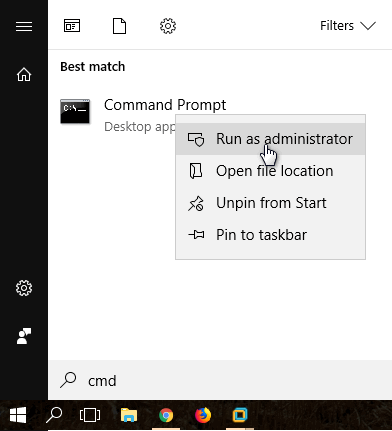Launch Firefox from the taskbar

(203, 415)
